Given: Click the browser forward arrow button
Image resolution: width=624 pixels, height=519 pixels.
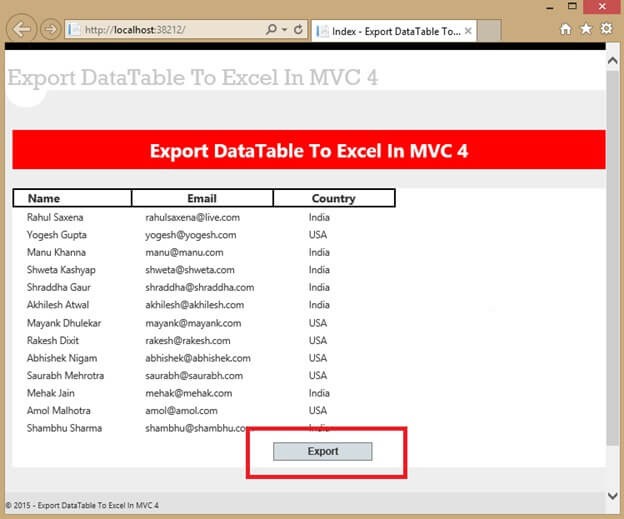Looking at the screenshot, I should (51, 29).
